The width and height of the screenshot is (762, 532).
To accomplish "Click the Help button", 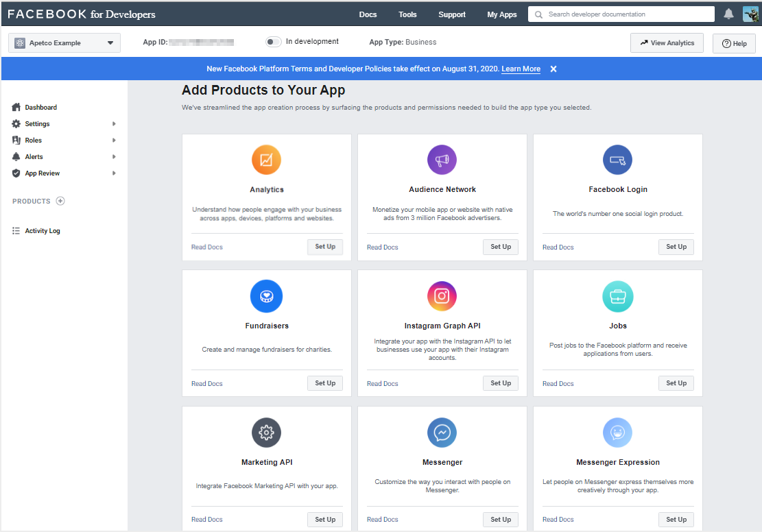I will (734, 43).
